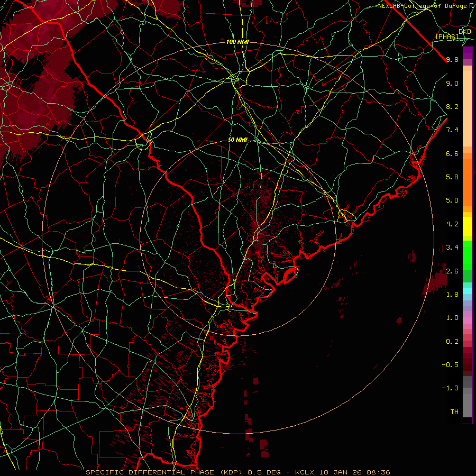Click the 4.2 value on the color scale
The image size is (476, 476).
pyautogui.click(x=452, y=224)
